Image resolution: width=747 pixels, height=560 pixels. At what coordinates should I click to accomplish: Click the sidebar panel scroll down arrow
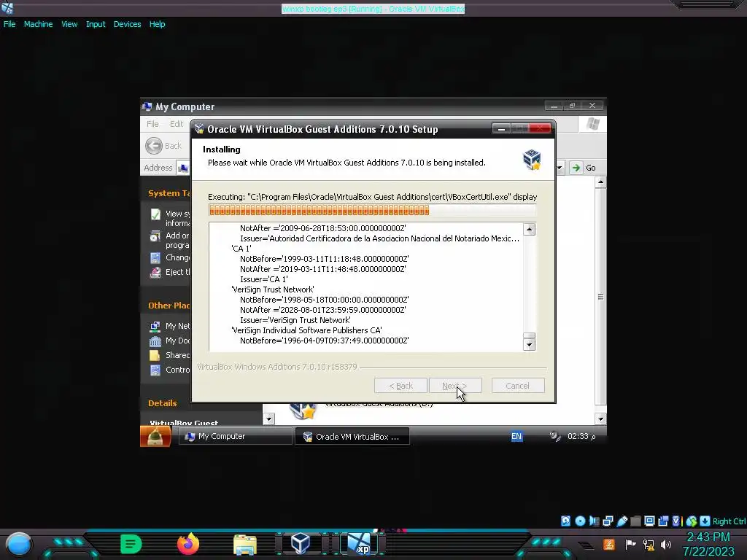pos(268,419)
